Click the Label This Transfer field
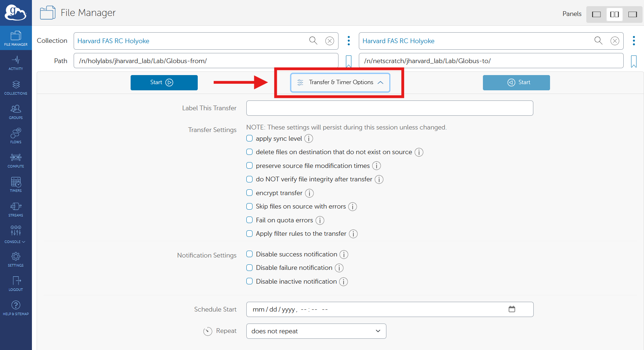Image resolution: width=644 pixels, height=350 pixels. coord(389,108)
